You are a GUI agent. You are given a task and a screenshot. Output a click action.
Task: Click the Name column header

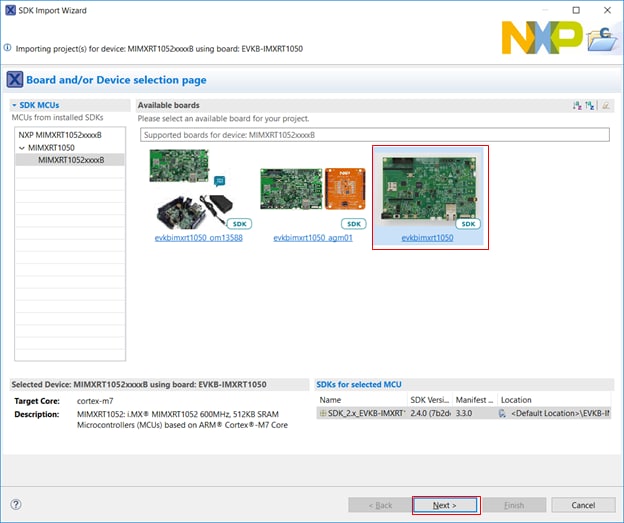(x=330, y=399)
